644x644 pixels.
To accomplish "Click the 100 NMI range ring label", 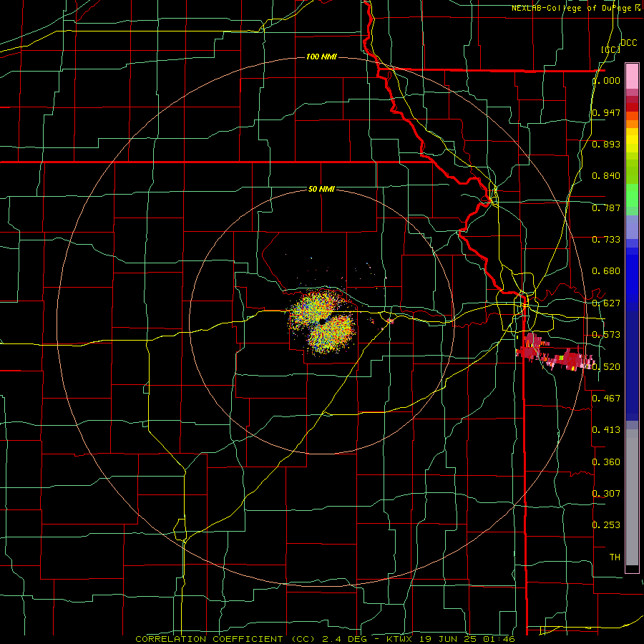I will [x=321, y=57].
